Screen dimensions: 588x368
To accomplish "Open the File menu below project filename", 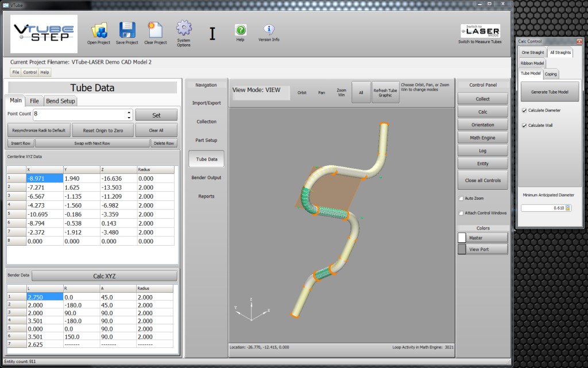I will pos(16,72).
